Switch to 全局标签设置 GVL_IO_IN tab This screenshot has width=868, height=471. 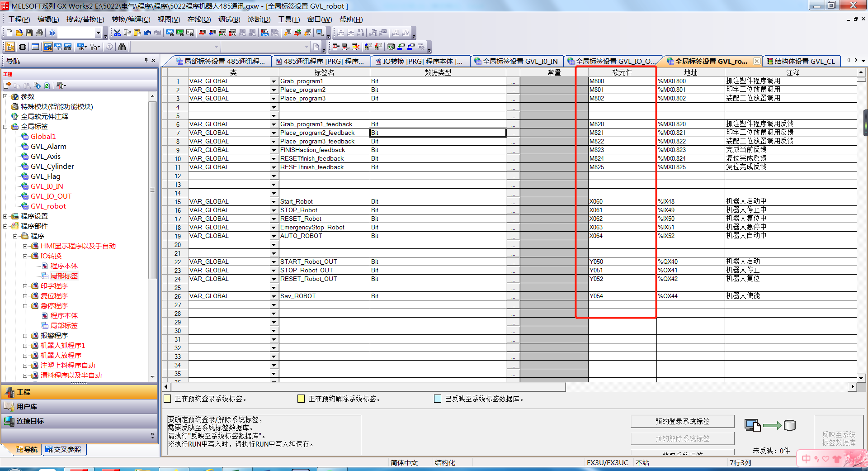517,62
